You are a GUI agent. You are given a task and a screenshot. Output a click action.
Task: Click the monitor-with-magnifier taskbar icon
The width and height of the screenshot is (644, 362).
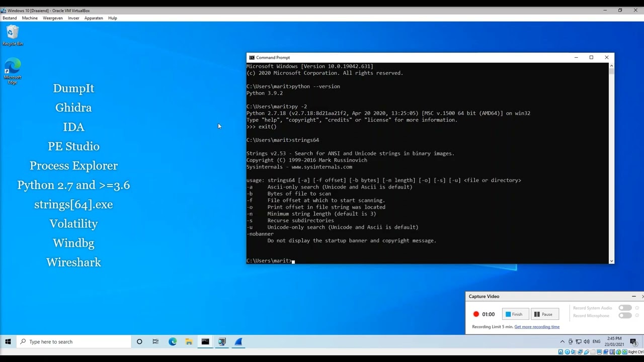pyautogui.click(x=222, y=342)
